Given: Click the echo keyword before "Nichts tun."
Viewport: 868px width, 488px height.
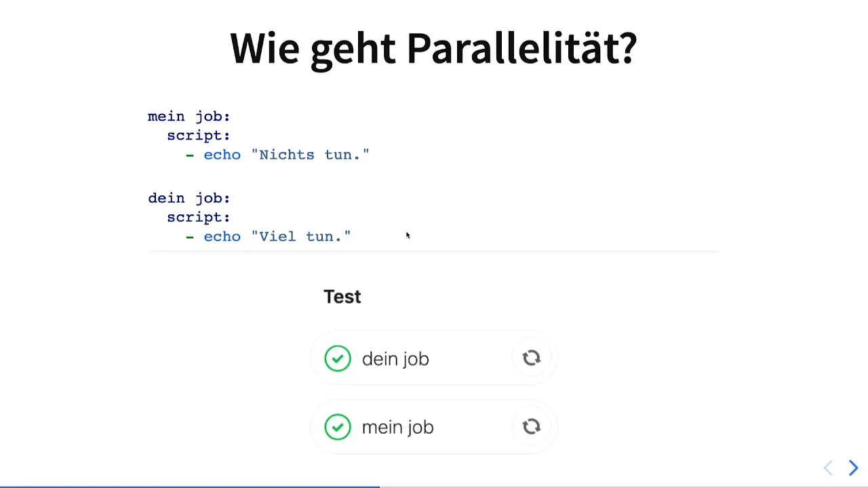Looking at the screenshot, I should tap(222, 155).
